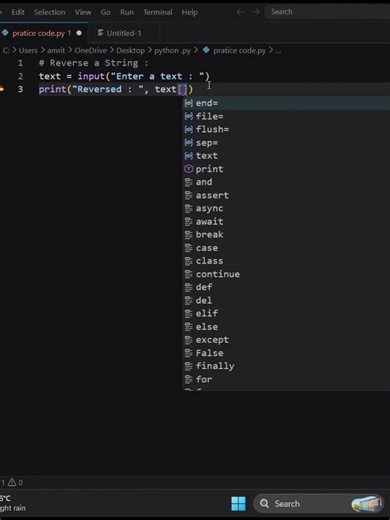Choose the sep= suggestion

(286, 142)
